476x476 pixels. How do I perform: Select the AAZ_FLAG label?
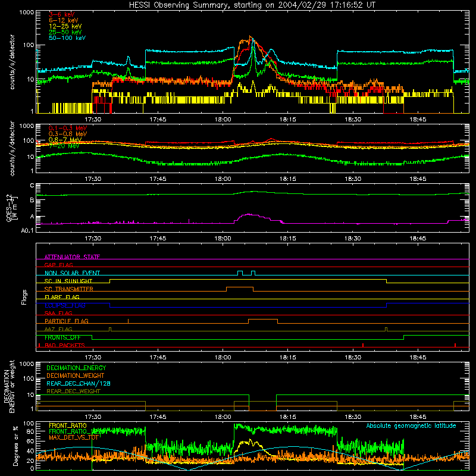point(58,329)
